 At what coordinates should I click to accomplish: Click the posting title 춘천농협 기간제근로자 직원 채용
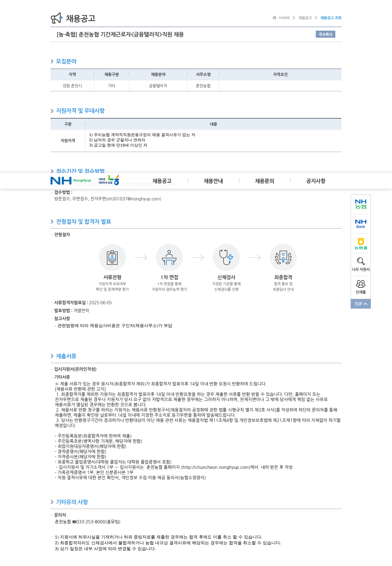(x=120, y=35)
